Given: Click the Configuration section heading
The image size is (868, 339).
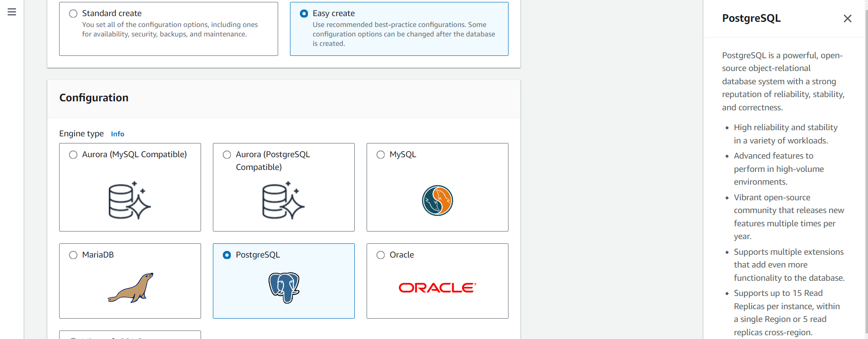Looking at the screenshot, I should tap(94, 98).
